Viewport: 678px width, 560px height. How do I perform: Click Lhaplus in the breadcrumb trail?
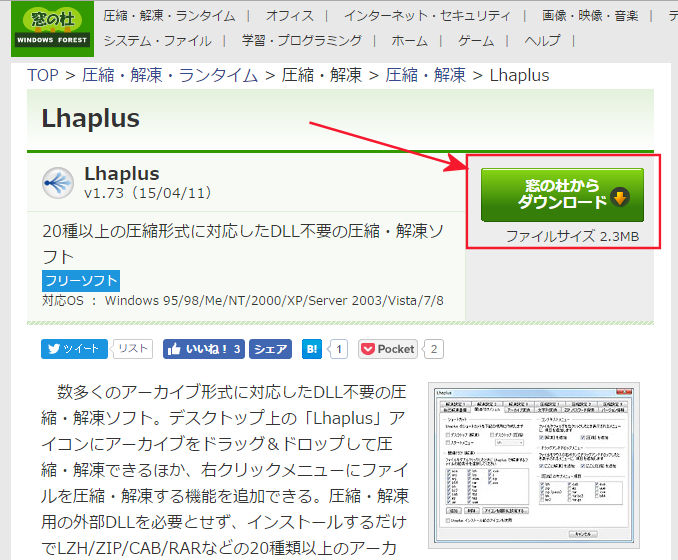coord(519,75)
